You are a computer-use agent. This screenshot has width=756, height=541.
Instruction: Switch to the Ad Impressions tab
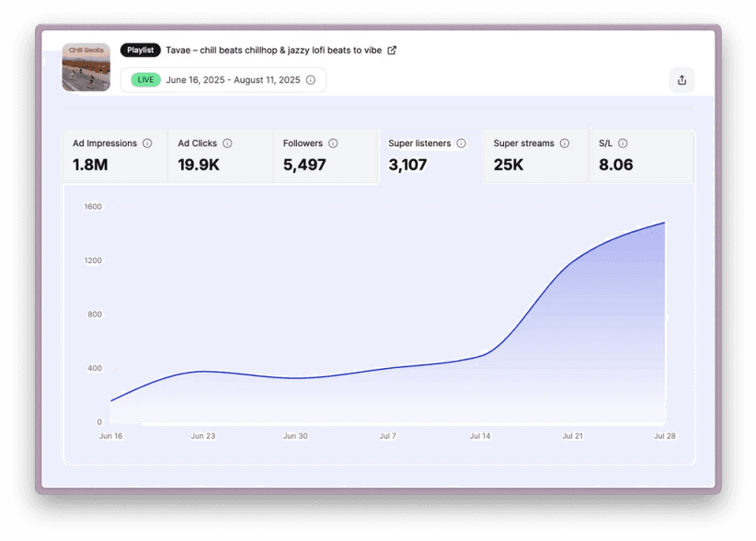[x=115, y=156]
